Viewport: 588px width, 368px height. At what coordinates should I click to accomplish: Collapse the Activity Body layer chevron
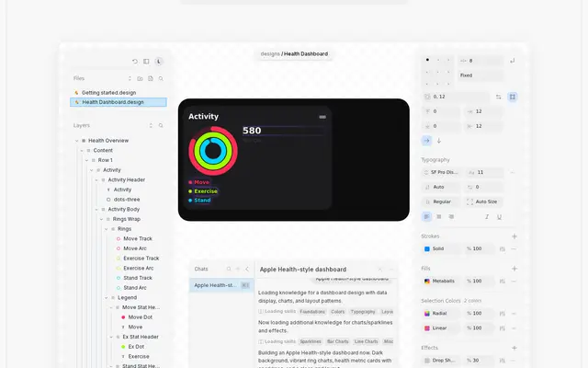click(96, 209)
